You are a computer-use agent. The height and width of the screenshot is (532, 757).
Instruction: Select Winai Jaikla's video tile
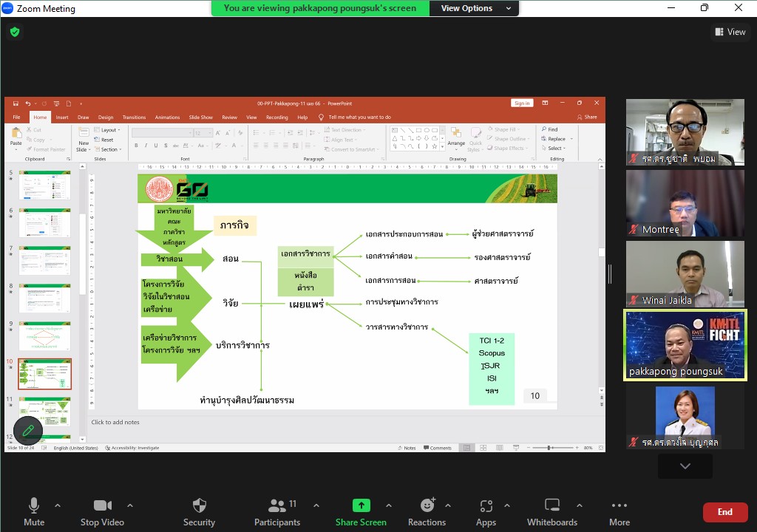[x=685, y=273]
